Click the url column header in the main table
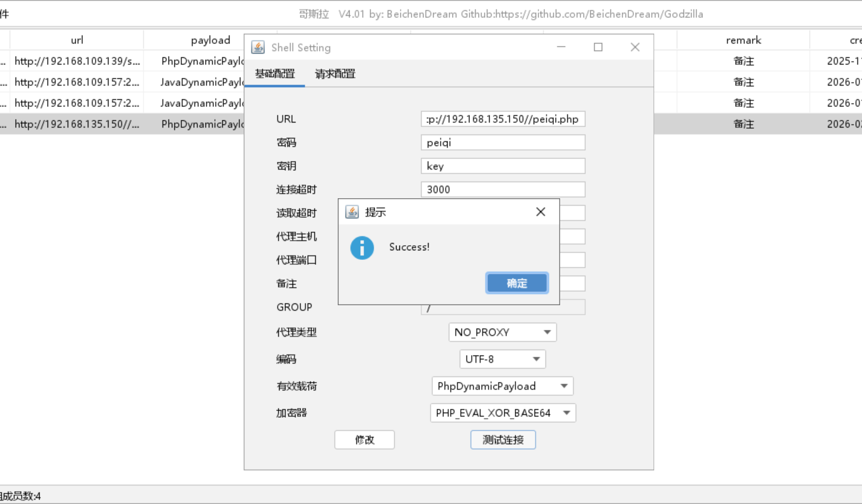The width and height of the screenshot is (862, 504). 77,40
